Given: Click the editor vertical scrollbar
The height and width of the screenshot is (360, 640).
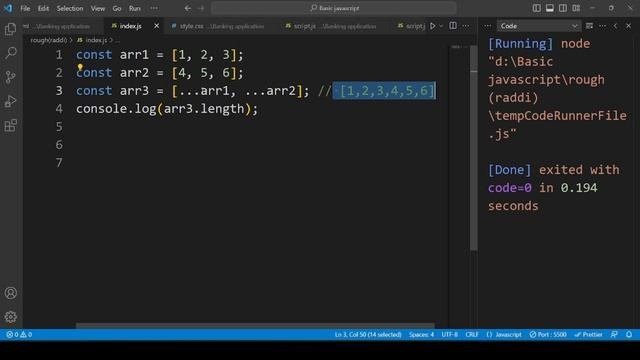Looking at the screenshot, I should click(x=473, y=149).
